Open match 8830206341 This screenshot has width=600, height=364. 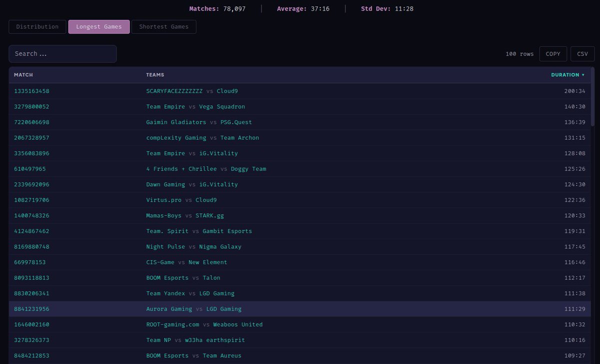click(x=31, y=293)
